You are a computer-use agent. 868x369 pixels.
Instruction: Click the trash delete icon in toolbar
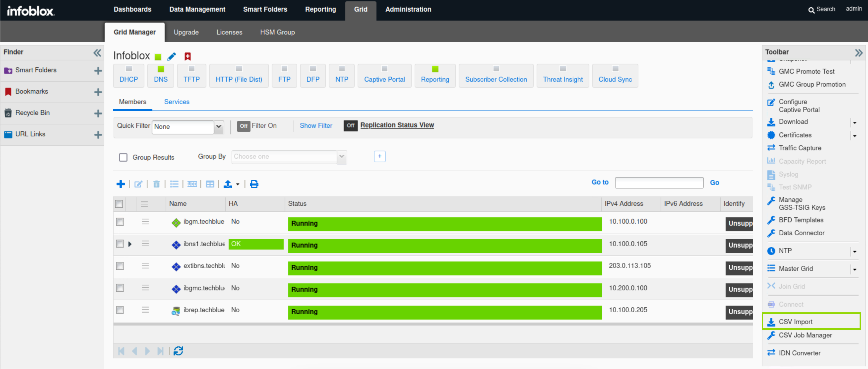156,184
